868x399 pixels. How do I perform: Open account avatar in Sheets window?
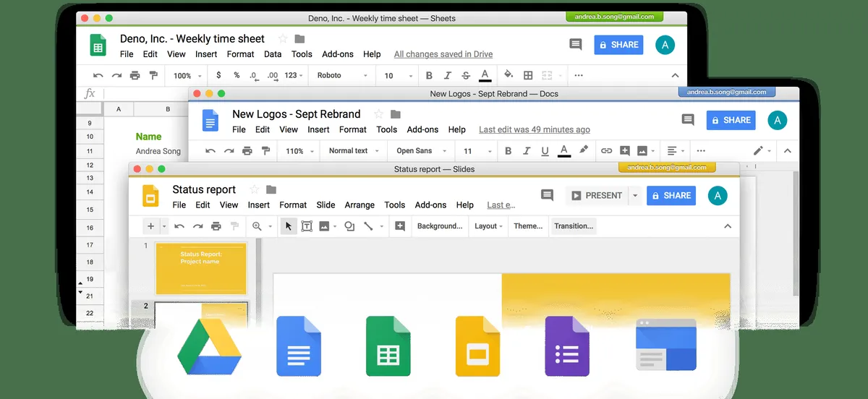[x=665, y=45]
